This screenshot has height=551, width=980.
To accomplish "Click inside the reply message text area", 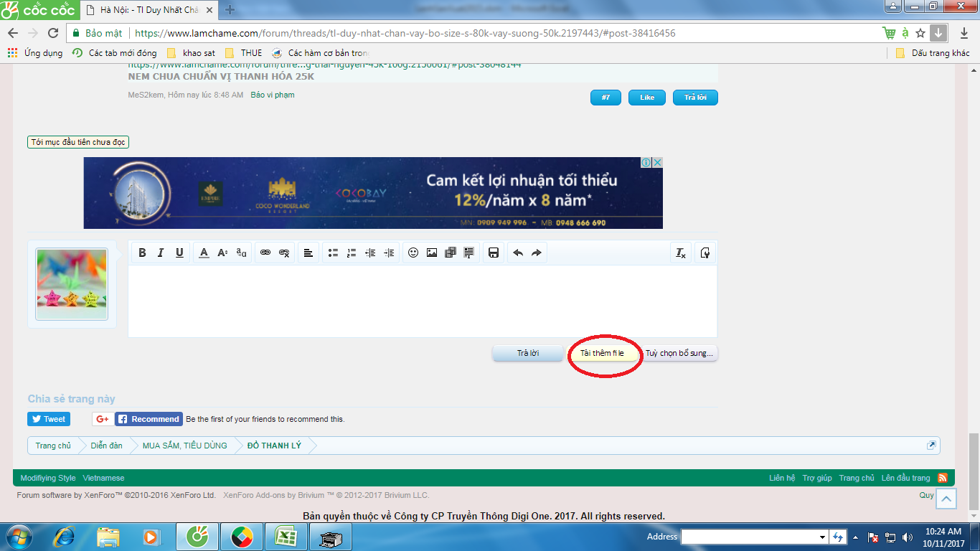I will coord(422,300).
